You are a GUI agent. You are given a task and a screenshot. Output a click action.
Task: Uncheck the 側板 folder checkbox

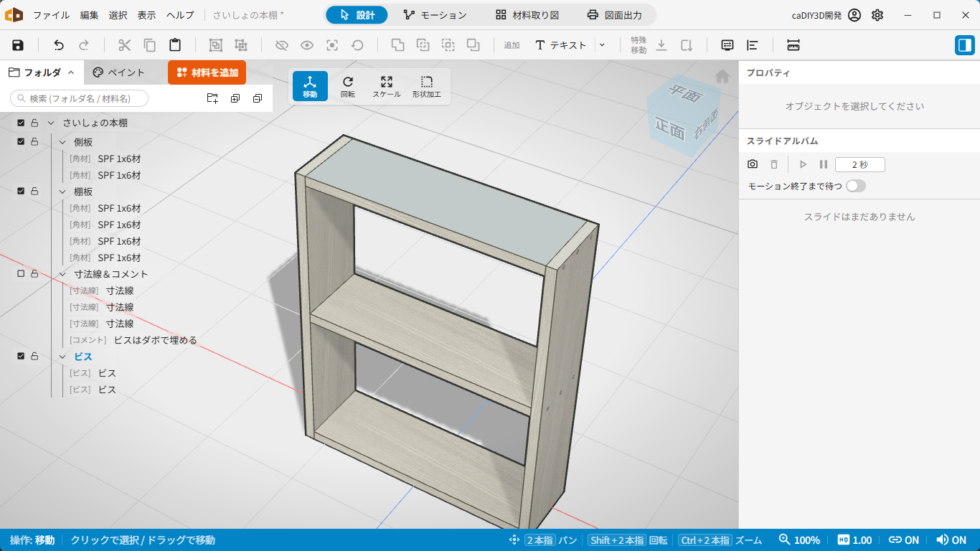point(21,142)
